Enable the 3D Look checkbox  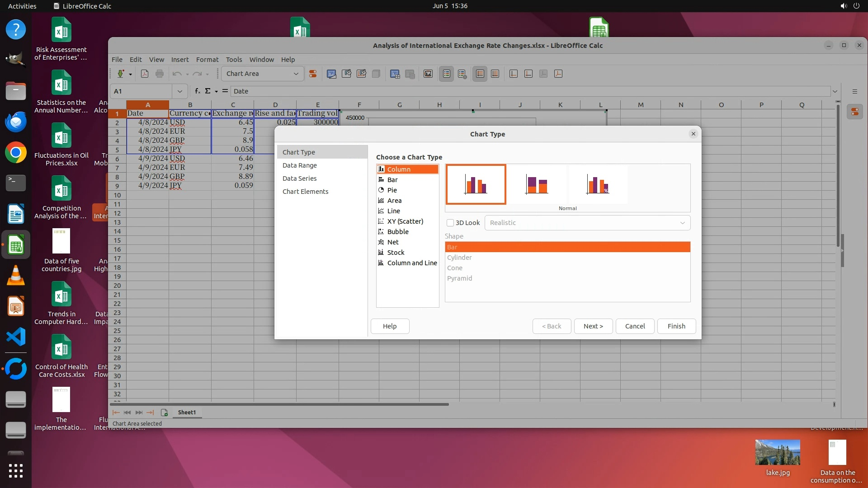450,223
